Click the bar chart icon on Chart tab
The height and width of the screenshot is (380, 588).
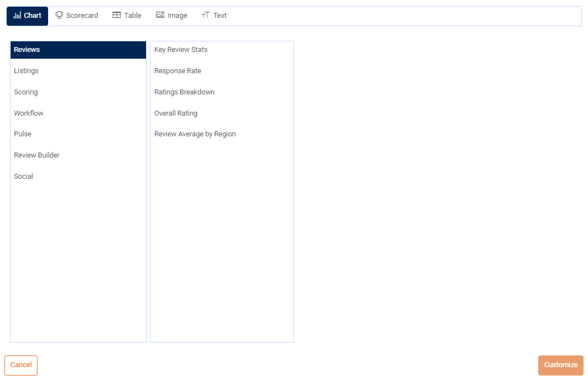click(18, 16)
